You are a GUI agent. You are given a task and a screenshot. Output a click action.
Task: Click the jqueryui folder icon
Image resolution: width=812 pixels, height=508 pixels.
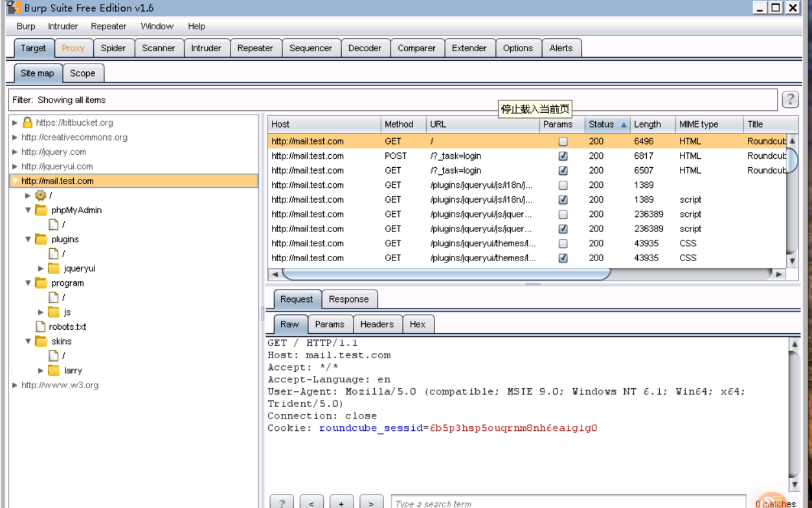[x=54, y=268]
